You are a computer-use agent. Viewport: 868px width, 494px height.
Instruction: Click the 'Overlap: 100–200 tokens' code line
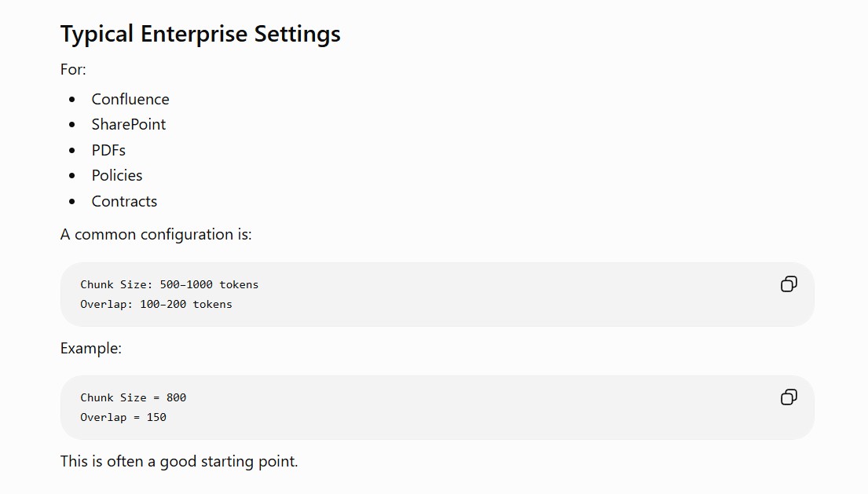(x=156, y=304)
